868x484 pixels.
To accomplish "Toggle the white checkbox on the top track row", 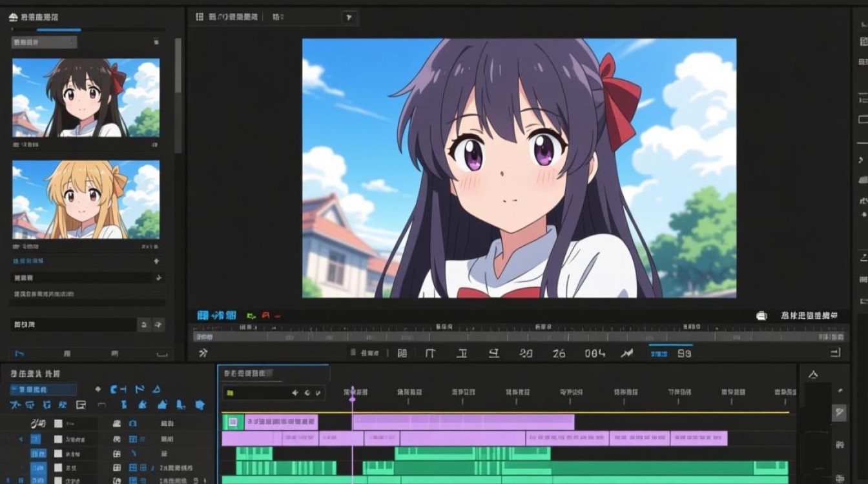I will [58, 424].
